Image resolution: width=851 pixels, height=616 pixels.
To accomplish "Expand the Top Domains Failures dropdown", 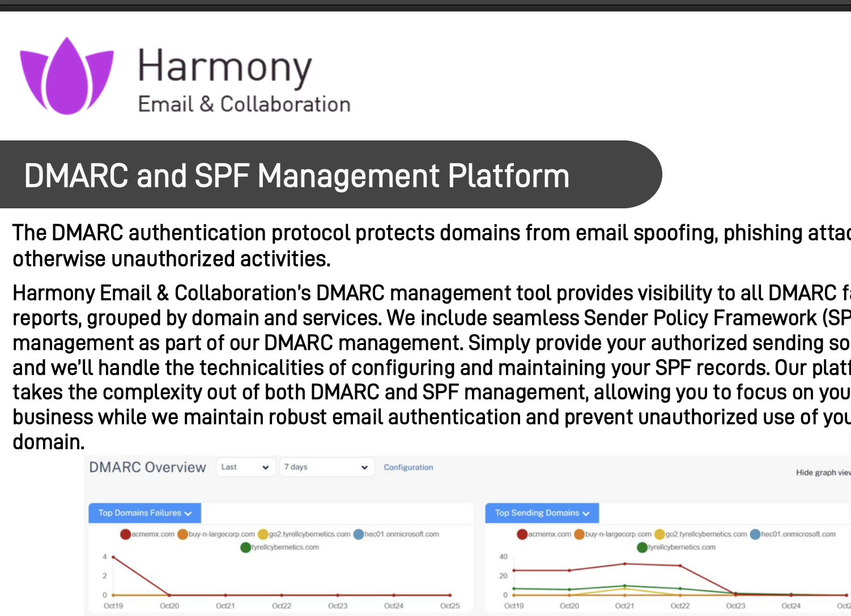I will [145, 513].
